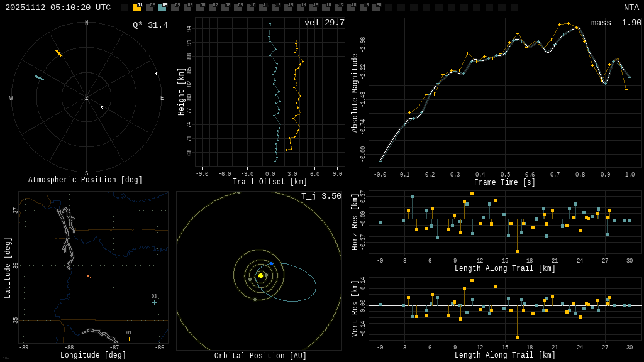Click the T_j 3.50 label on the orbit plot
Image resolution: width=644 pixels, height=362 pixels.
(321, 196)
